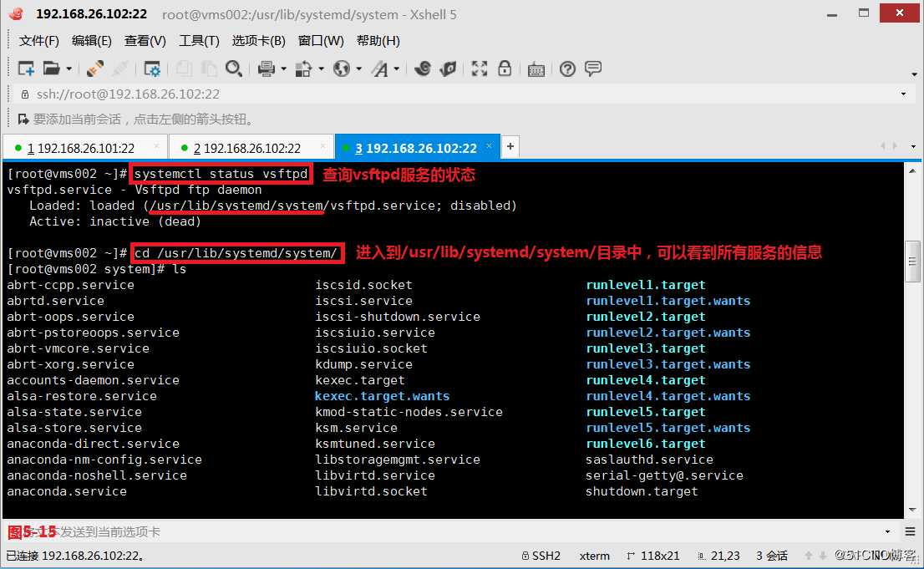Create a new session with toolbar icon
924x569 pixels.
26,69
